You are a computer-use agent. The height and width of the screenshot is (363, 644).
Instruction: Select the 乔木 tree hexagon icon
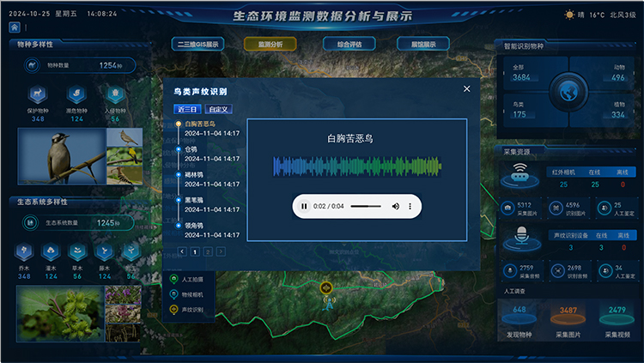[x=24, y=251]
